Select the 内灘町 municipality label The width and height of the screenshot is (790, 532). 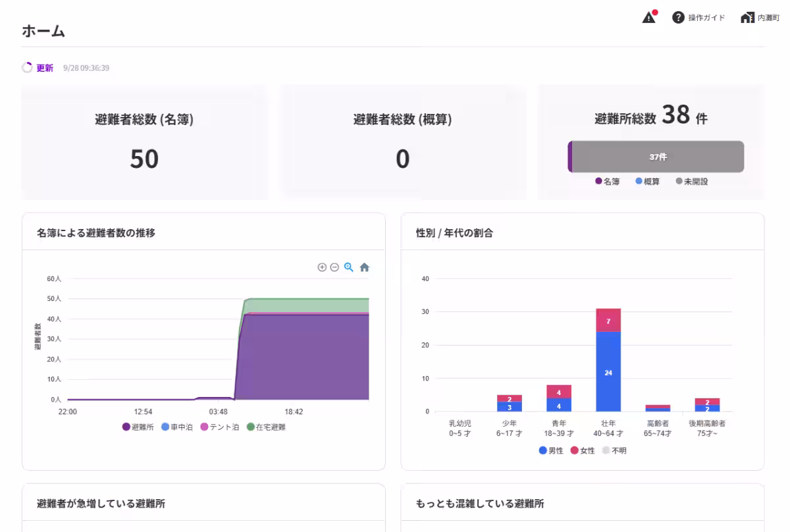[x=768, y=18]
